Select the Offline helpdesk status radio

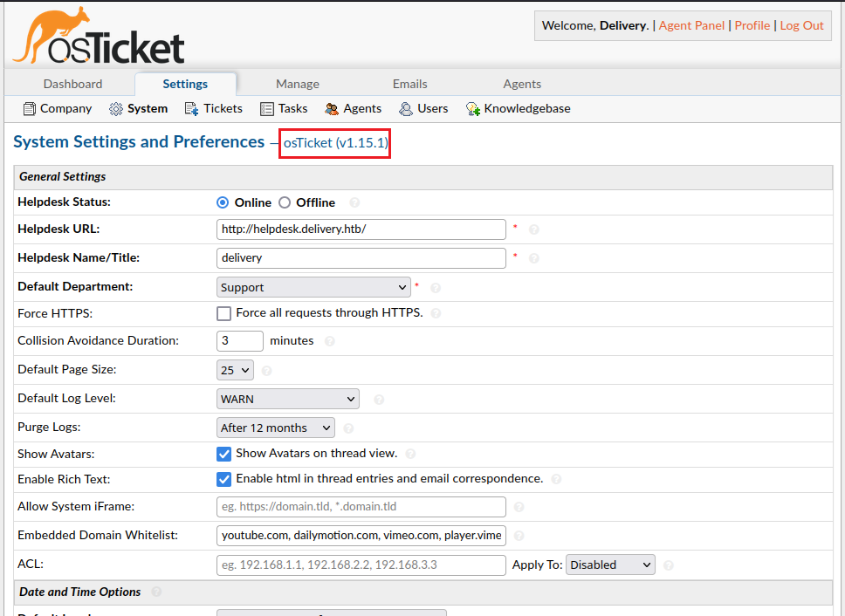point(285,202)
